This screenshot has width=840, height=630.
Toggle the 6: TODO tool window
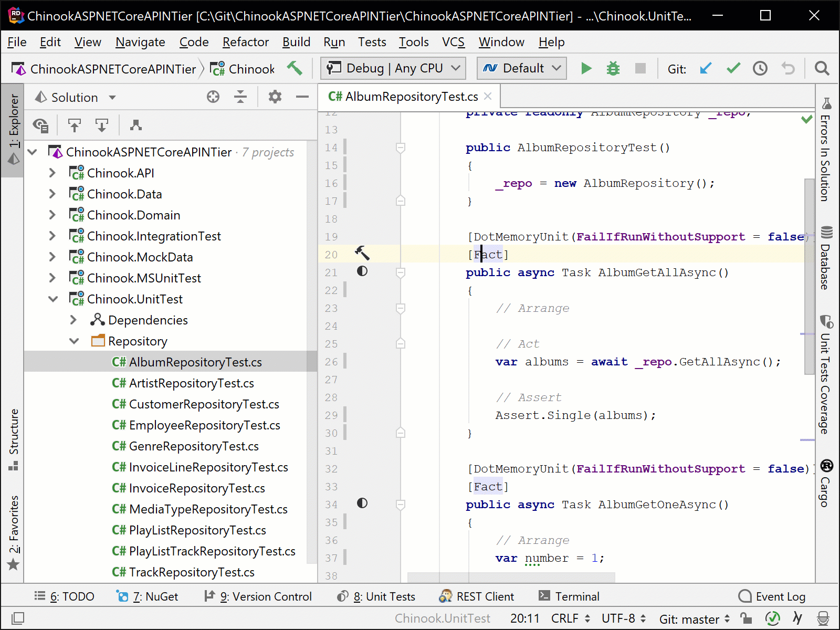tap(64, 596)
